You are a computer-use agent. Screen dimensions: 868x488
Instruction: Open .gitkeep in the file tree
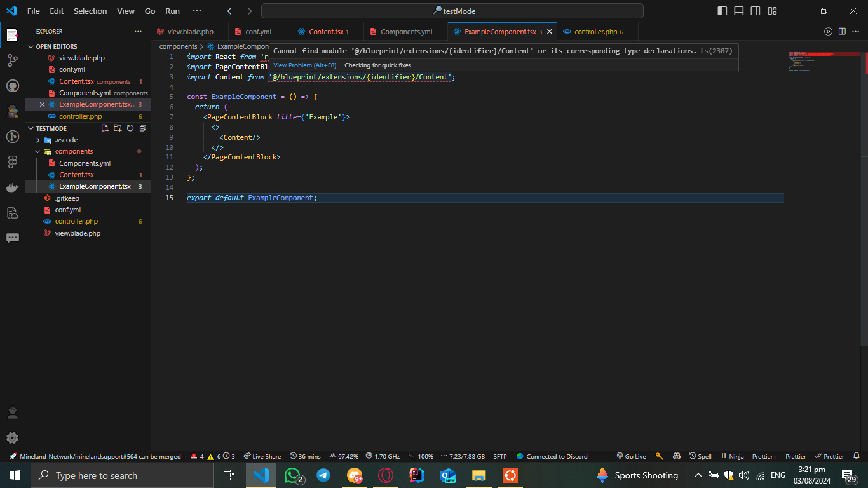pos(88,198)
